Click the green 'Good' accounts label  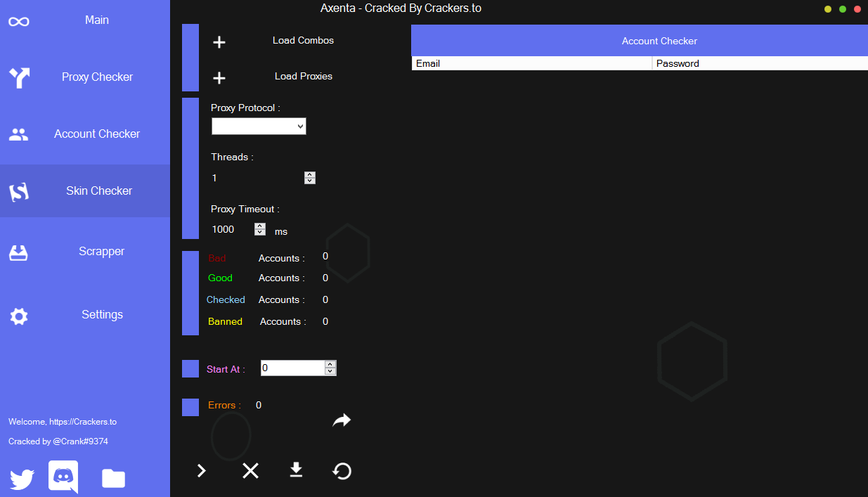[x=220, y=278]
